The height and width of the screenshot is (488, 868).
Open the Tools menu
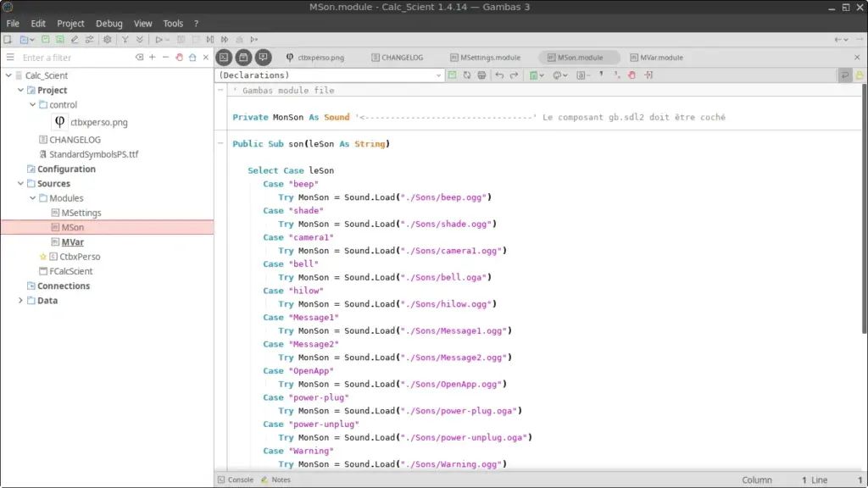coord(173,23)
